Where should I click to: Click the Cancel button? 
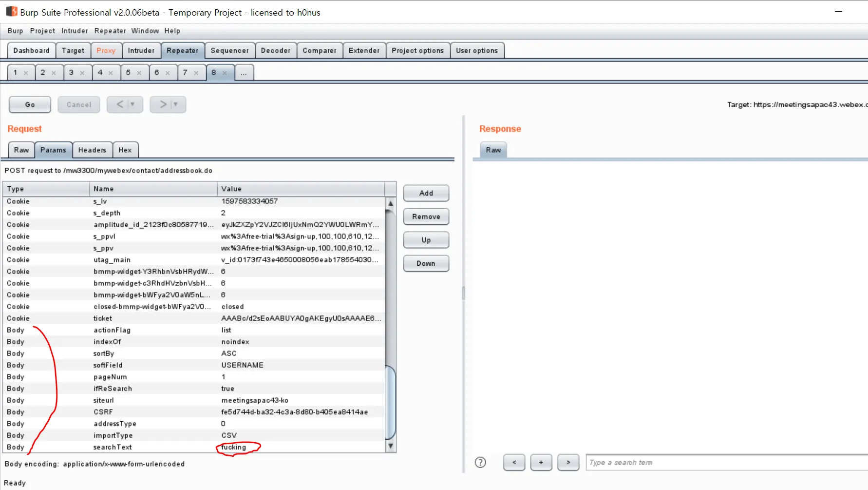[79, 104]
